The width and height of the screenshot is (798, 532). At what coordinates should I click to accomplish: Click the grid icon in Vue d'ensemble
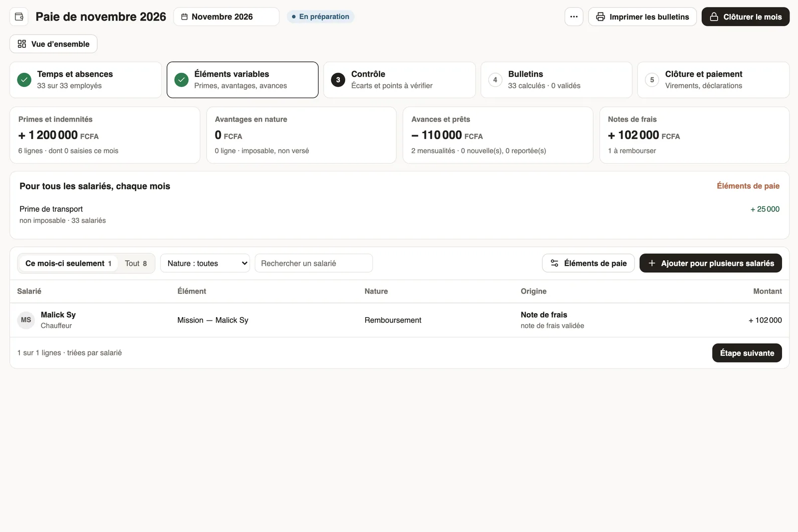point(22,44)
